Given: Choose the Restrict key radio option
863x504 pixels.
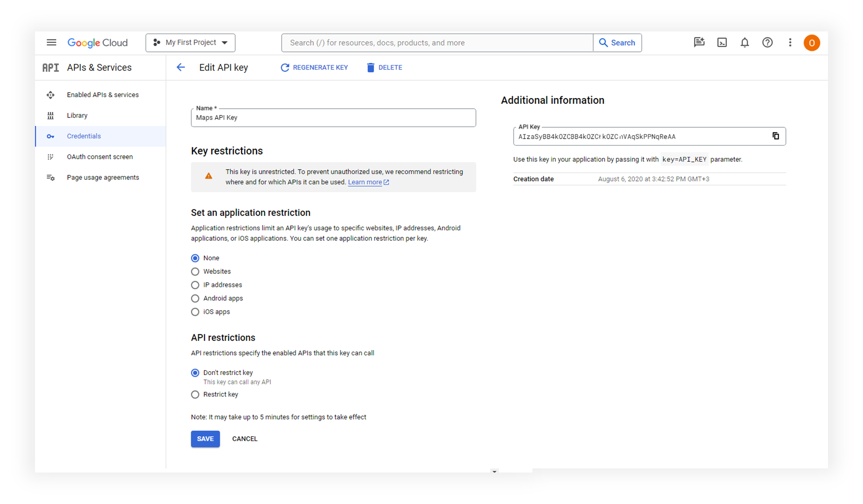Looking at the screenshot, I should (x=195, y=394).
